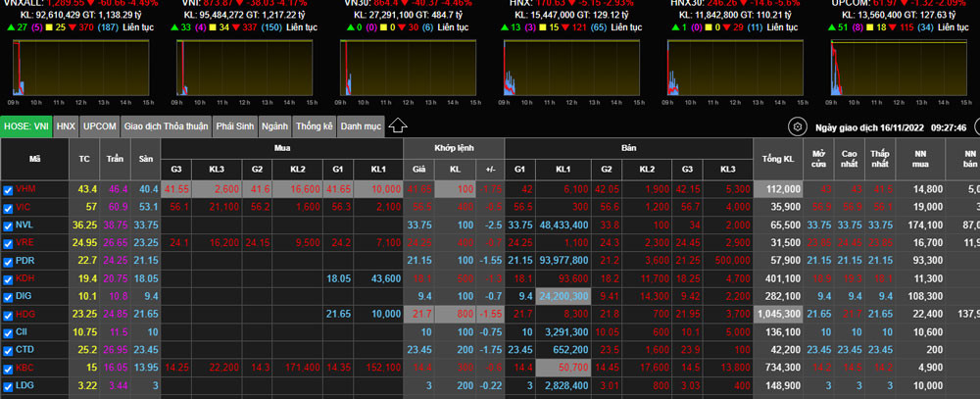Image resolution: width=980 pixels, height=399 pixels.
Task: Click the HDG stock symbol
Action: click(25, 314)
